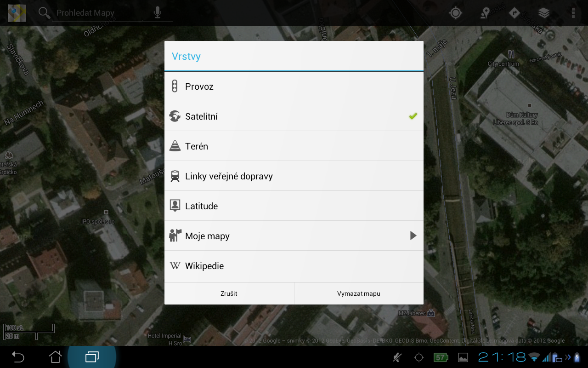Open the Directions arrow icon
The width and height of the screenshot is (588, 368).
pos(514,13)
